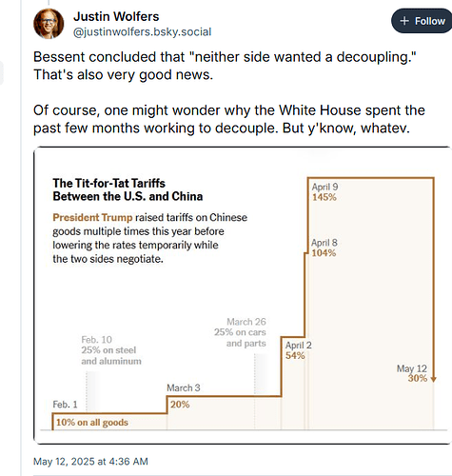452x476 pixels.
Task: Click the May 12 30% label
Action: [412, 373]
